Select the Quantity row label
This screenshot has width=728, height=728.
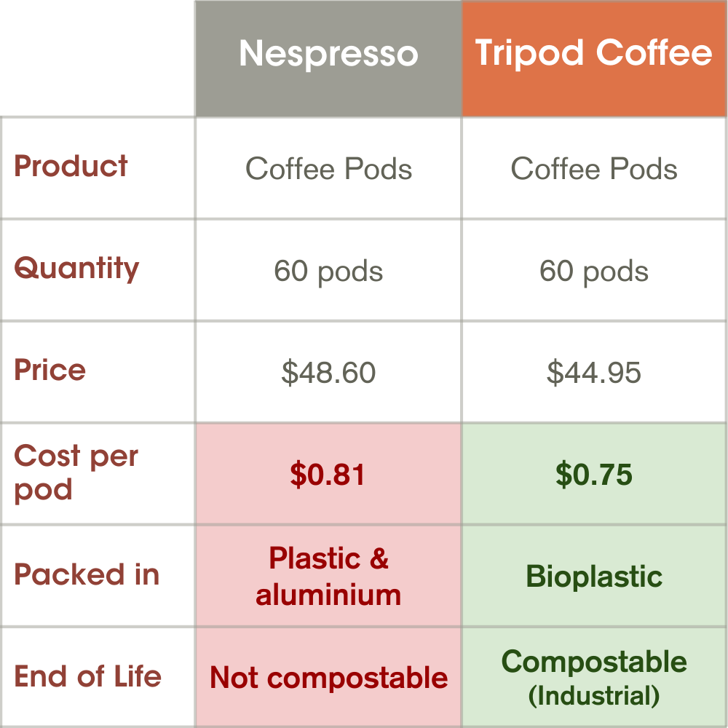click(76, 269)
